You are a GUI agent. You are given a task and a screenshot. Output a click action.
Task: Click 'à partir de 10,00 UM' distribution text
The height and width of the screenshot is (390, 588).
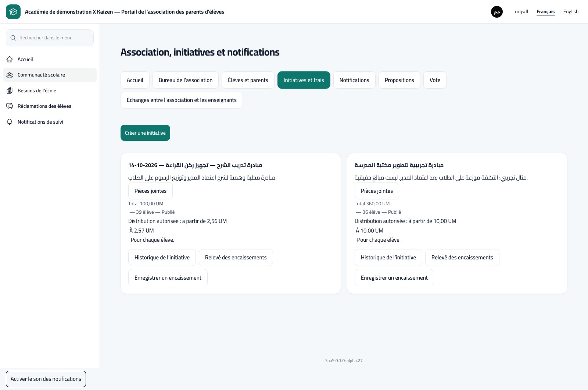432,221
